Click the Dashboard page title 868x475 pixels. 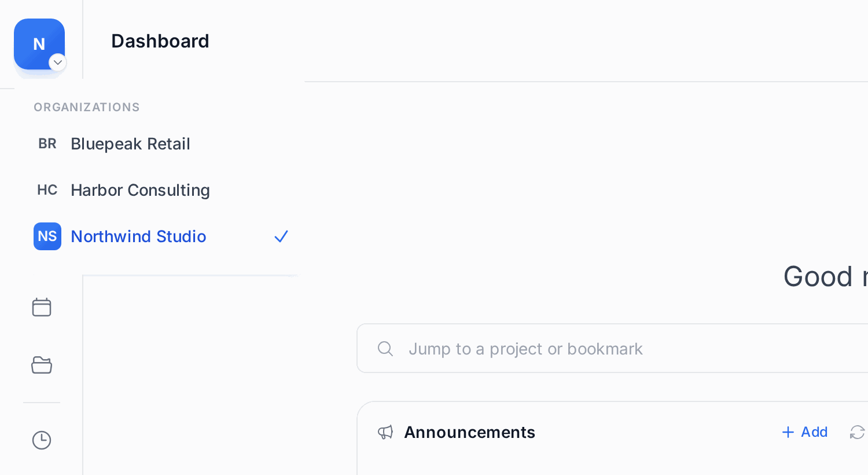160,41
